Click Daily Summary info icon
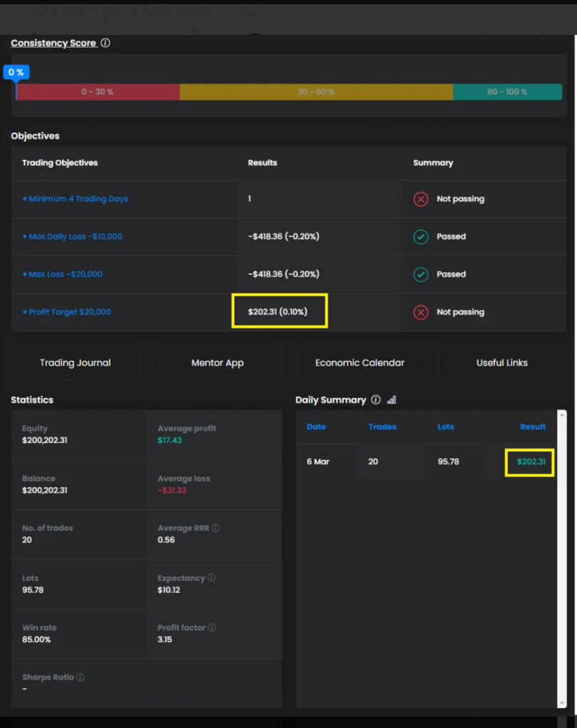This screenshot has height=728, width=577. (376, 400)
